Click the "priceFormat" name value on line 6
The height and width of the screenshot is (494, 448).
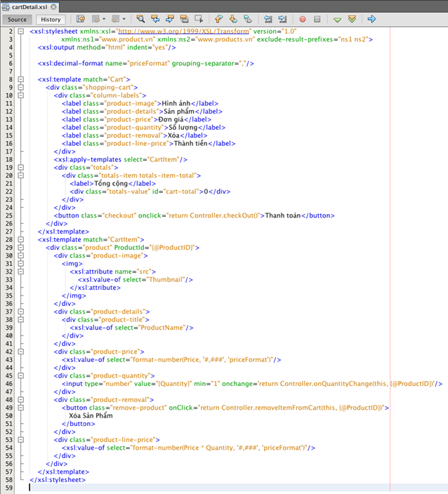(x=148, y=63)
